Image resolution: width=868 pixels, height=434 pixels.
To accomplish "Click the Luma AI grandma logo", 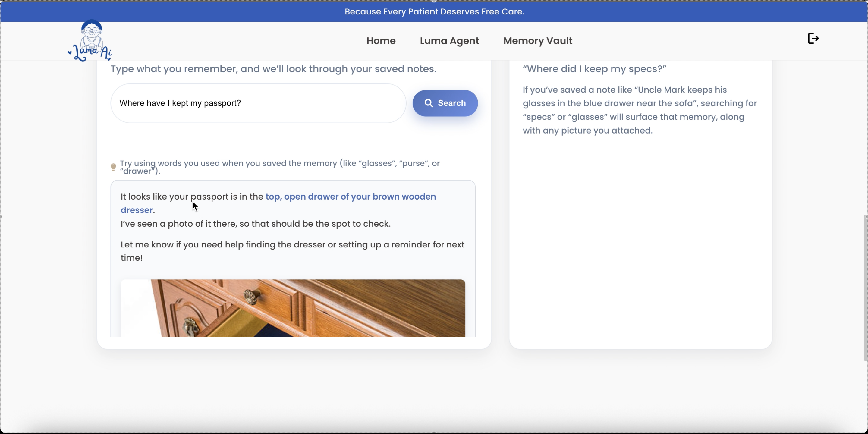I will coord(90,41).
